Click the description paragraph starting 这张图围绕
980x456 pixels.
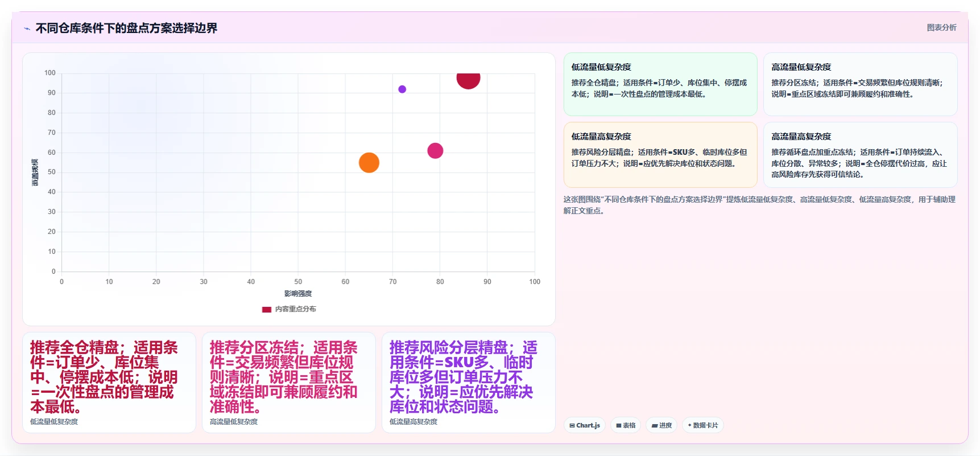(760, 205)
